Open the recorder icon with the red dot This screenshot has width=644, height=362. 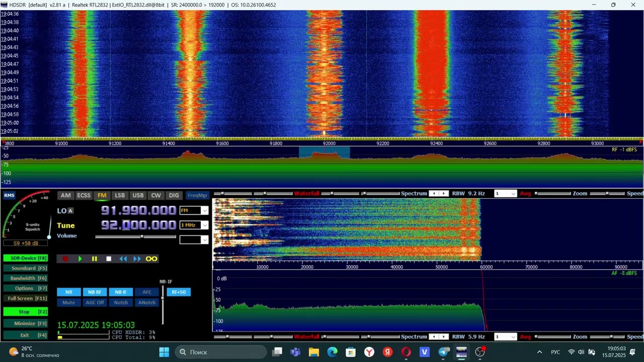coord(480,352)
